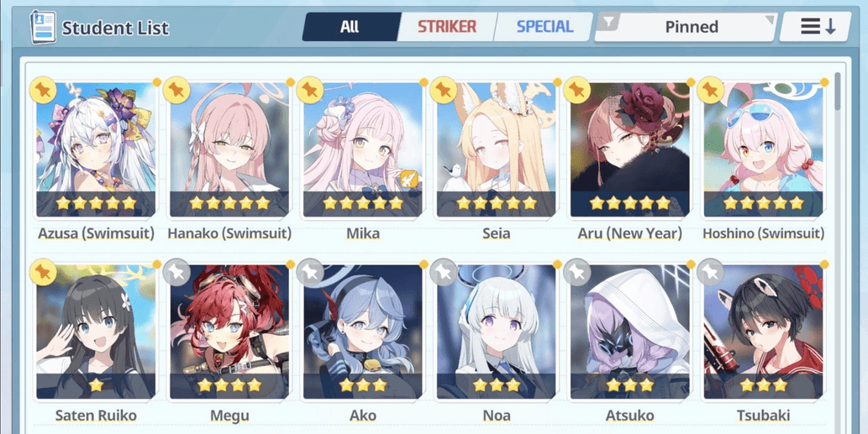
Task: Click the Student List document icon
Action: point(43,27)
